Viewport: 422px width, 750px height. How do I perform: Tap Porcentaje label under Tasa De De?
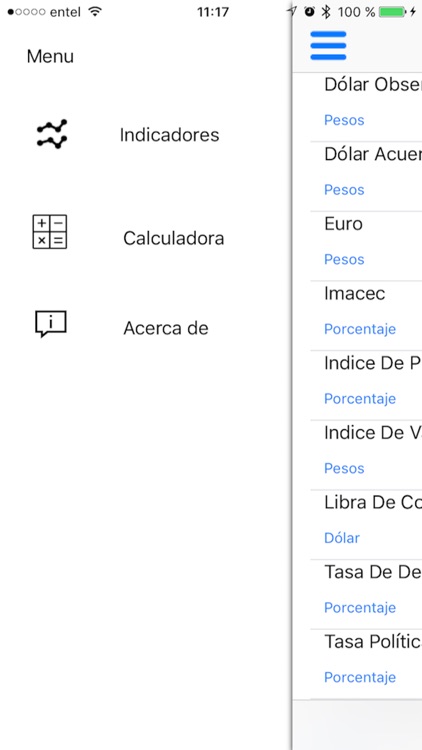pyautogui.click(x=360, y=607)
